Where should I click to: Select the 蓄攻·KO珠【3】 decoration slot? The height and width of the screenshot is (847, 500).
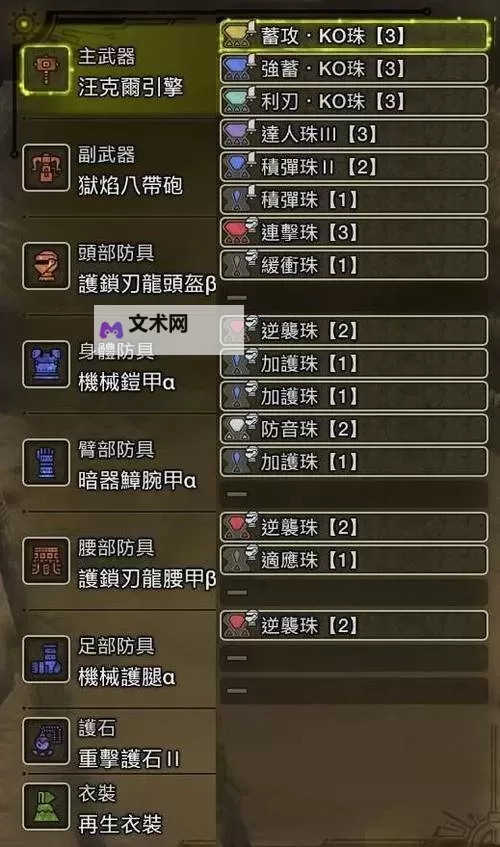coord(354,36)
